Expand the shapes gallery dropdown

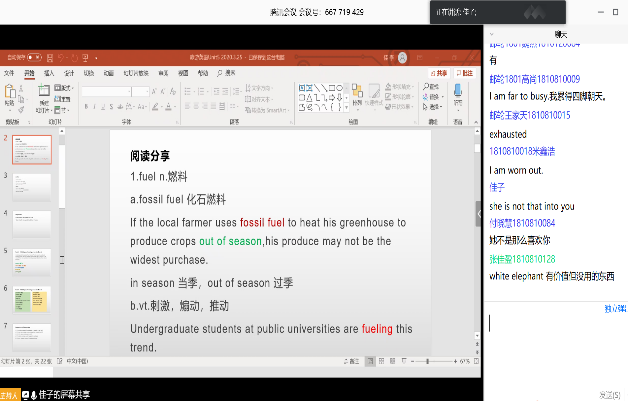342,108
